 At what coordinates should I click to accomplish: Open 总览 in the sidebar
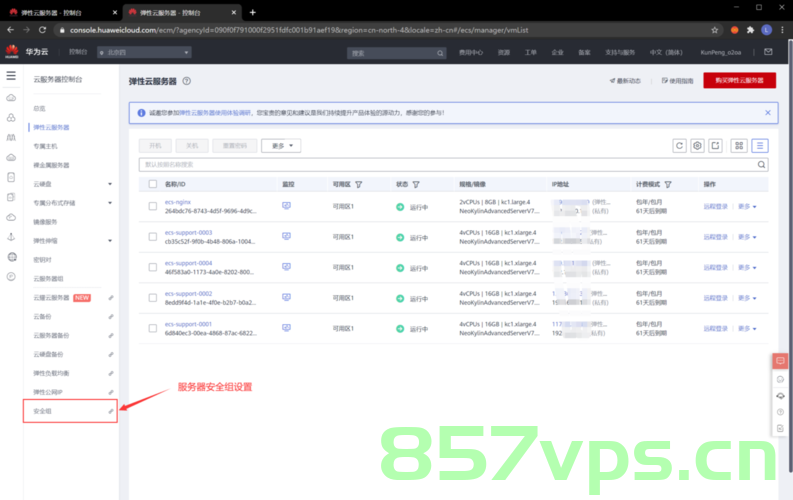click(x=39, y=109)
